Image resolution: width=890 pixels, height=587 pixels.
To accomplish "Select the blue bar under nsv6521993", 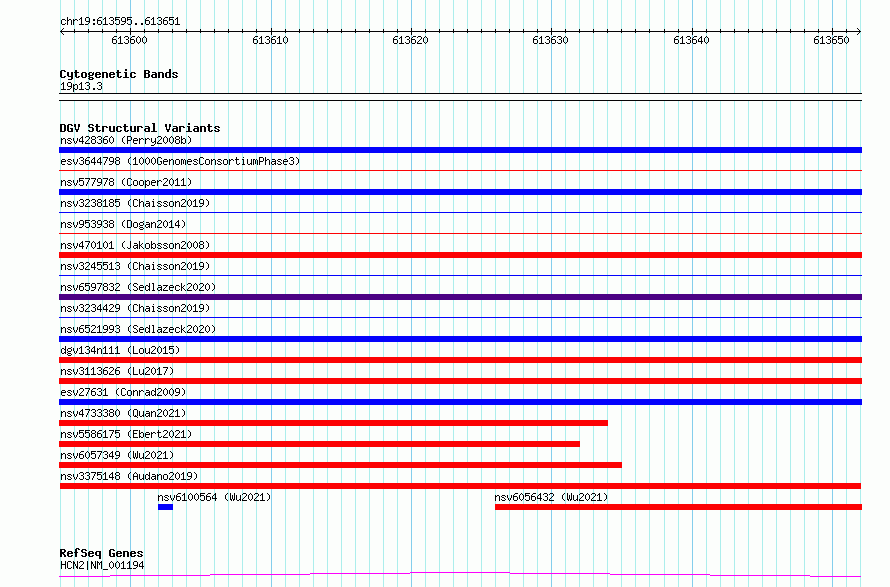I will point(460,339).
